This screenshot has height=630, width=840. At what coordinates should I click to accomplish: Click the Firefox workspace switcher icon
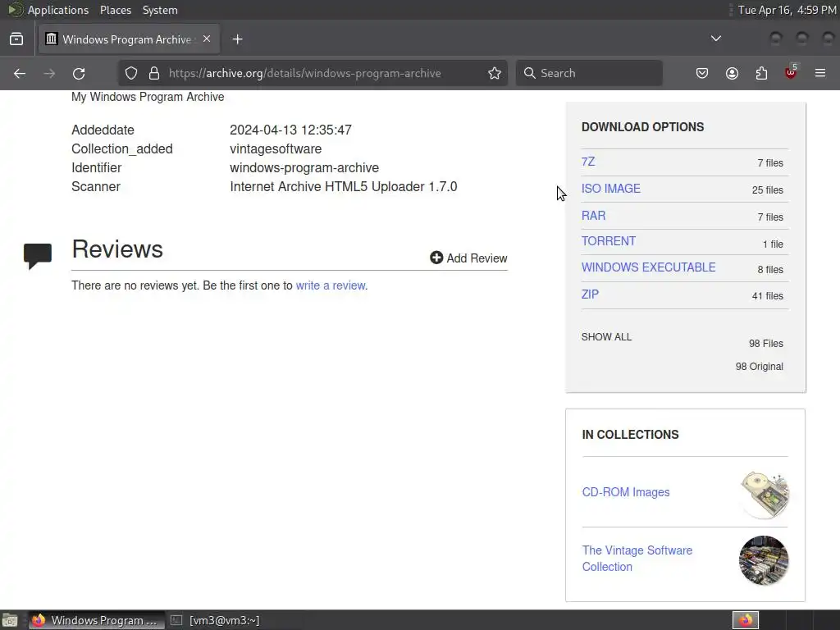746,620
